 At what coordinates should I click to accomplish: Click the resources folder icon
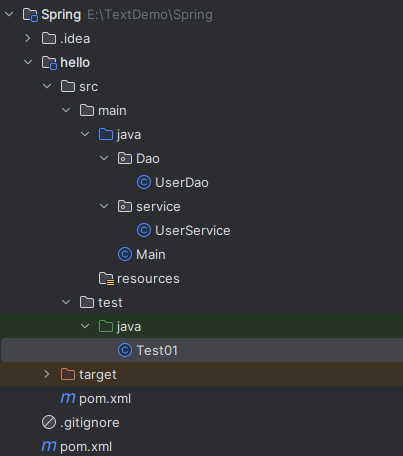(x=106, y=279)
